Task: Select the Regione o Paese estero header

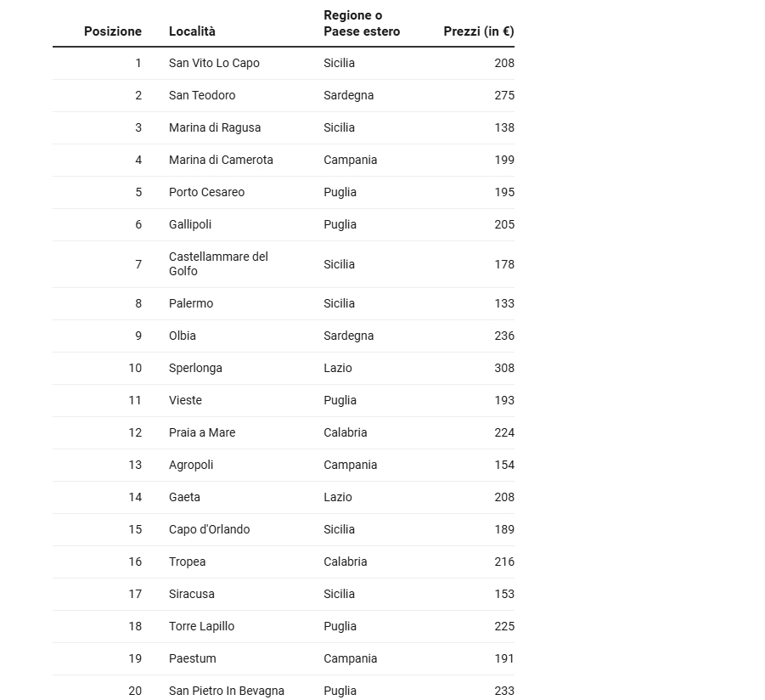Action: pyautogui.click(x=362, y=24)
